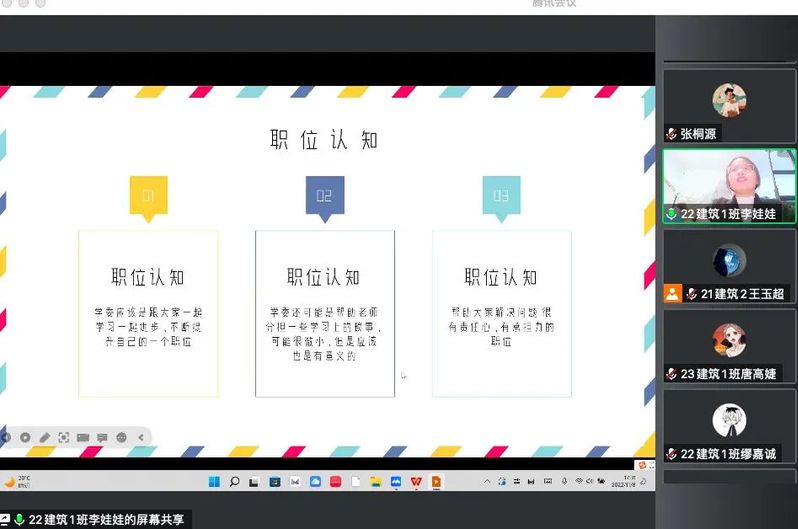
Task: Click the 李娃娃的屏幕共享 screen sharing label
Action: [x=106, y=520]
